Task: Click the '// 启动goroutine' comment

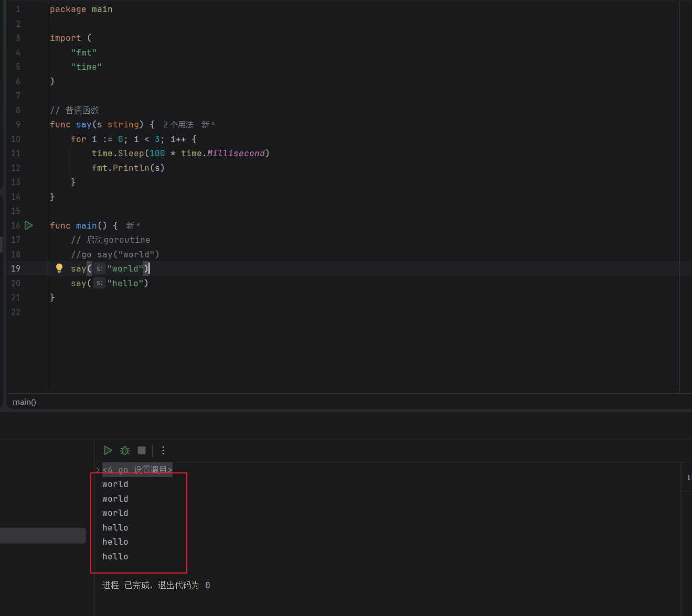Action: 111,240
